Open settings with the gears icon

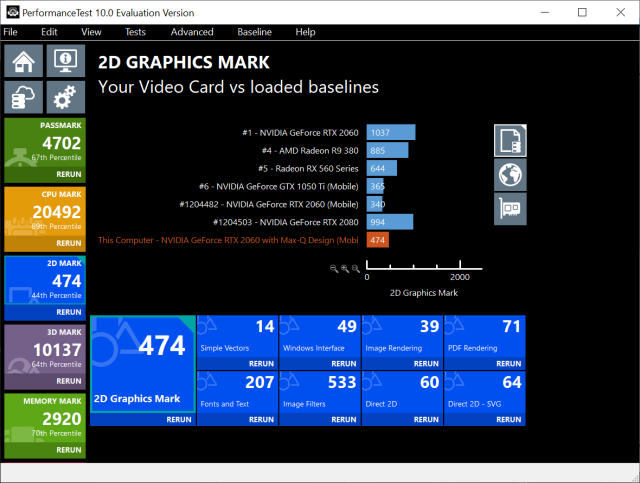click(66, 97)
